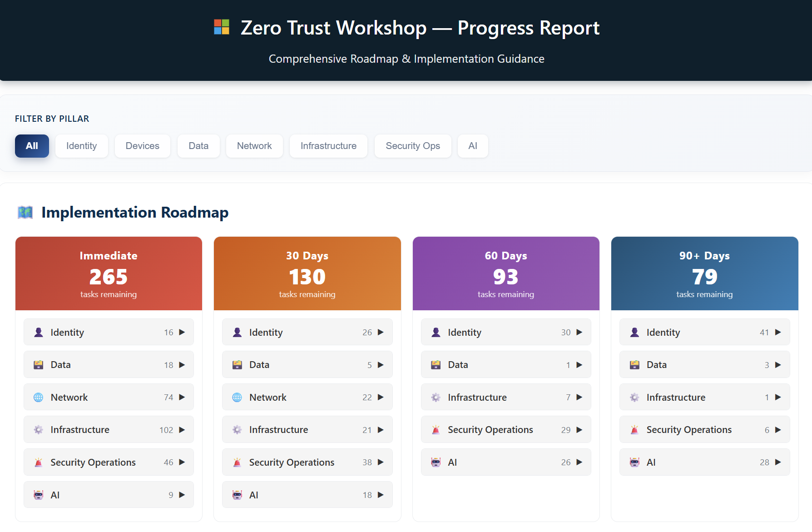Click the Identity person icon in Immediate column

[x=38, y=332]
